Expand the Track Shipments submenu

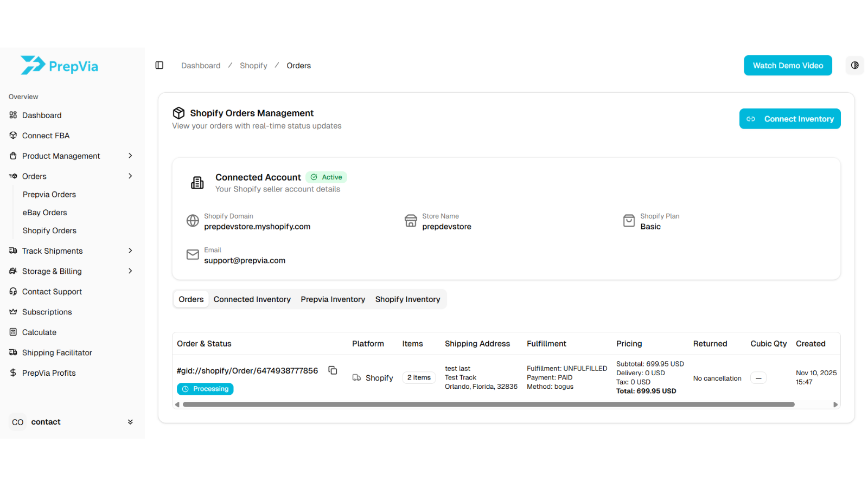point(130,251)
